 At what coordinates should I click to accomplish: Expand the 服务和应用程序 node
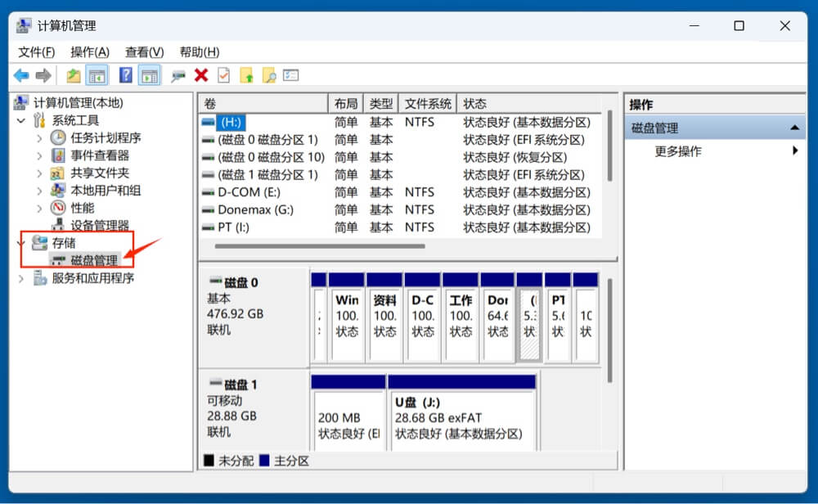(x=21, y=279)
